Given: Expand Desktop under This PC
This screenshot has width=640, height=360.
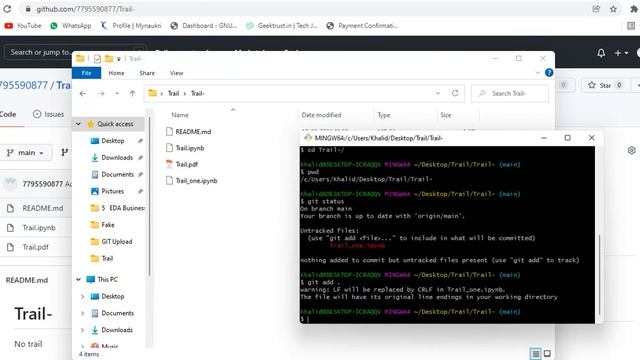Looking at the screenshot, I should [x=82, y=297].
